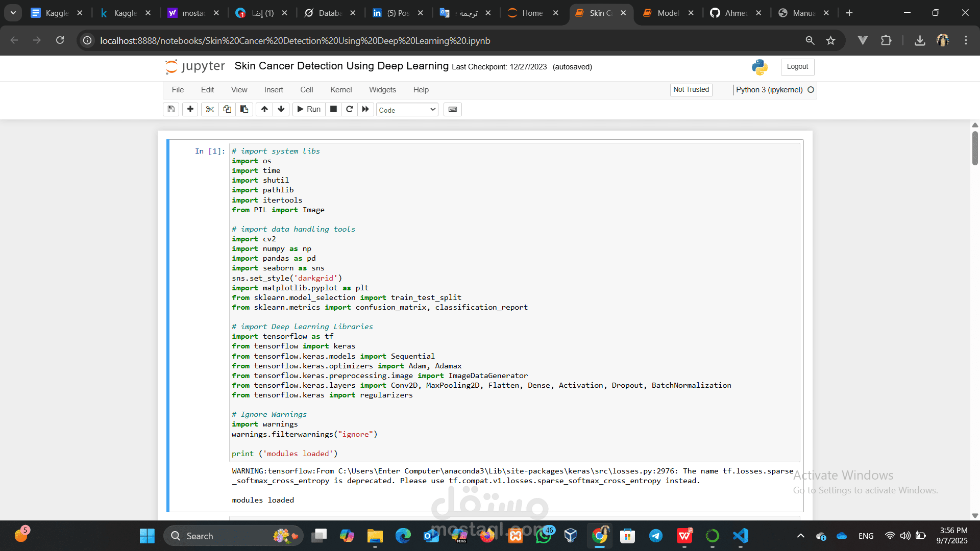Viewport: 980px width, 551px height.
Task: Open Visual Studio Code from taskbar
Action: tap(741, 536)
